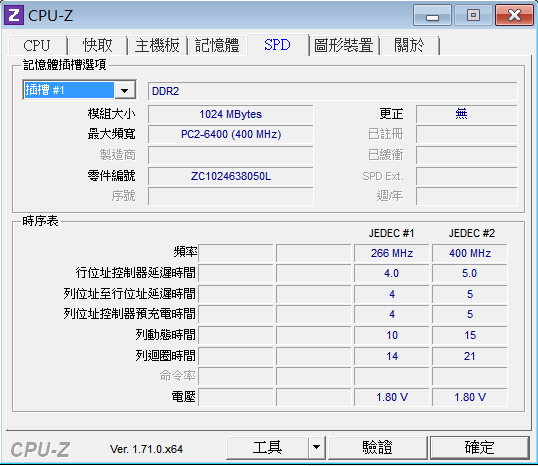
Task: Click the 列位址至行位址延遲時間 label
Action: click(130, 294)
